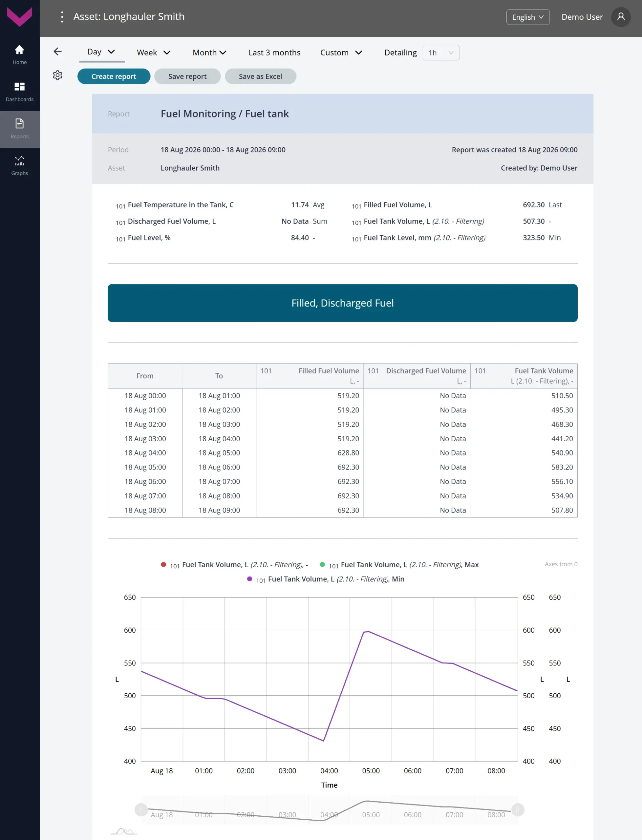Viewport: 642px width, 840px height.
Task: Click the left handle of the time range slider
Action: tap(141, 809)
